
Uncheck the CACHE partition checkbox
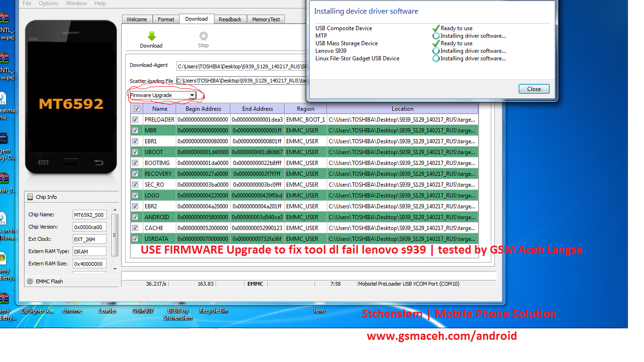pos(135,228)
